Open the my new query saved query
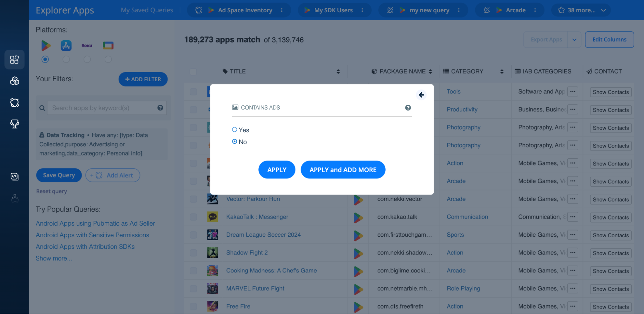This screenshot has height=314, width=644. (x=429, y=10)
